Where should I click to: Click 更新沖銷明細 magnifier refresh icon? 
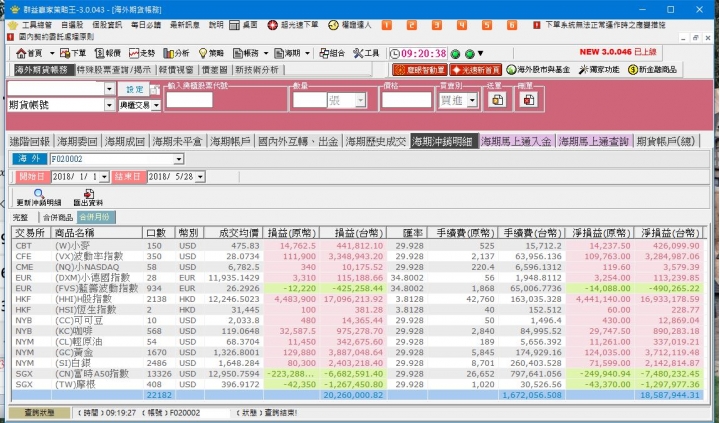click(x=39, y=194)
